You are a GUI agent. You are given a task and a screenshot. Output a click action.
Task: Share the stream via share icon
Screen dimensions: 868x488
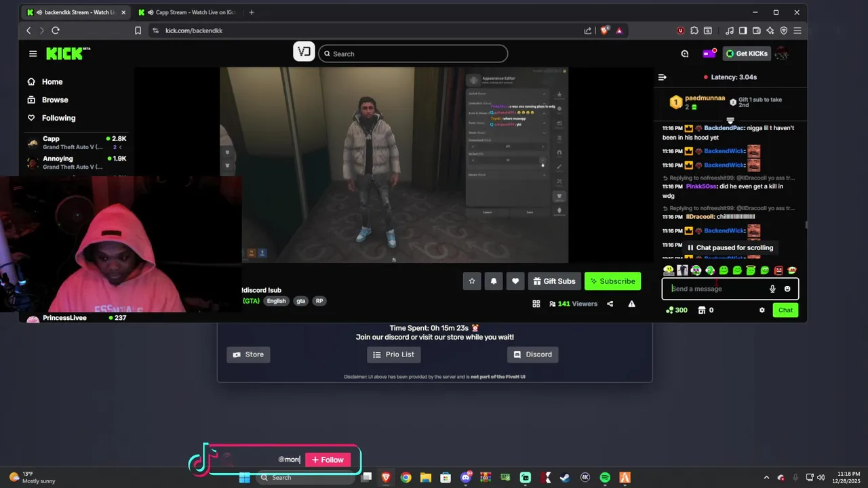click(610, 304)
